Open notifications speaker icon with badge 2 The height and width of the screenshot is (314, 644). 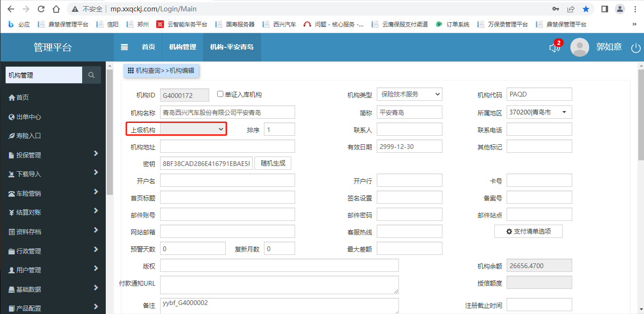coord(555,47)
